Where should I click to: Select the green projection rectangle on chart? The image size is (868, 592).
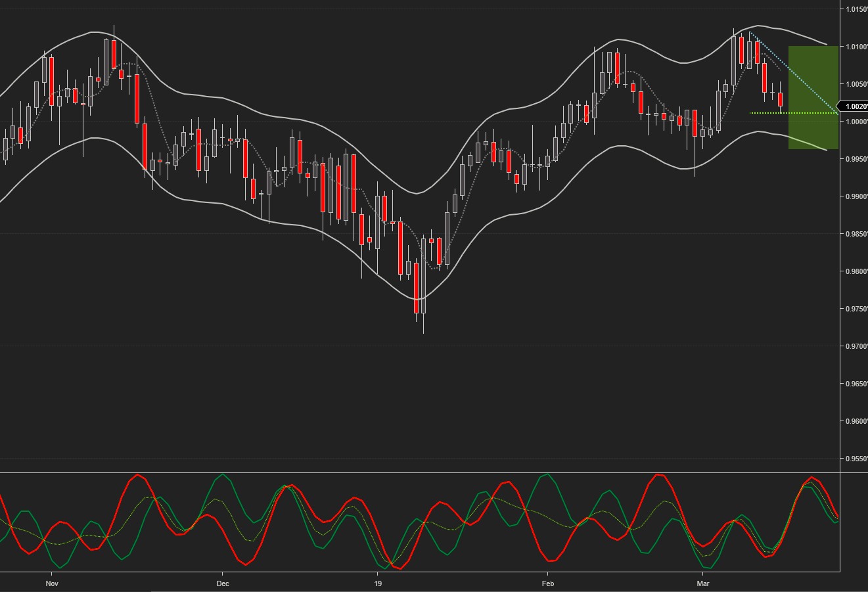point(813,97)
